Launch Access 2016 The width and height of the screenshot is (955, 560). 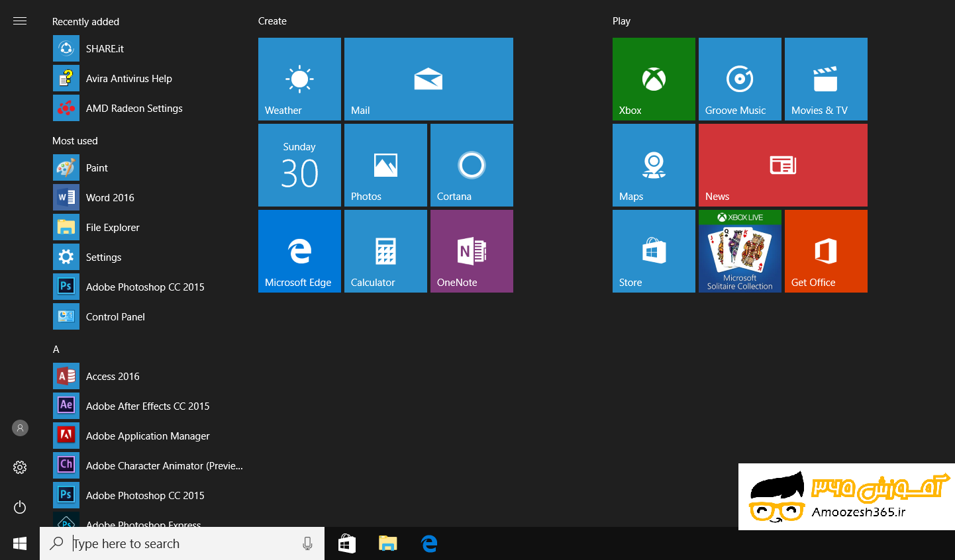[149, 376]
